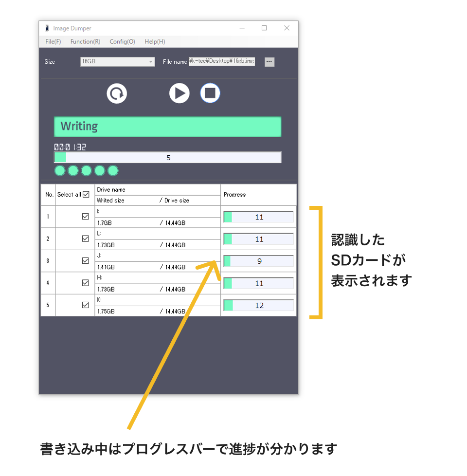Click the overall progress bar showing 5
The height and width of the screenshot is (476, 467).
[x=167, y=158]
